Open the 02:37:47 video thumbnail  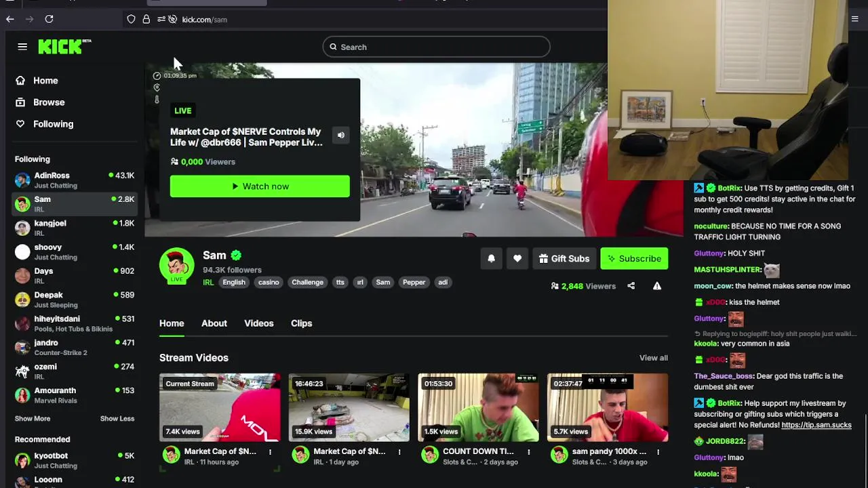(608, 407)
